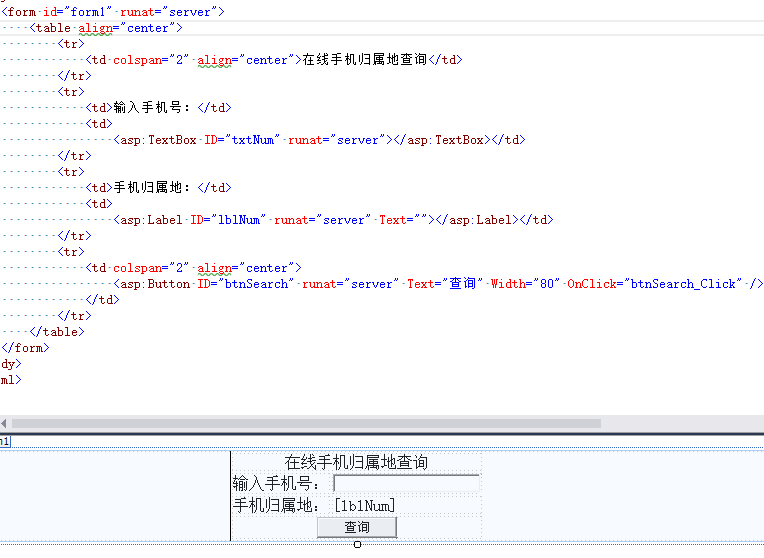Click the asp:Button btnSearch code line
Viewport: 764px width, 558px height.
[438, 284]
